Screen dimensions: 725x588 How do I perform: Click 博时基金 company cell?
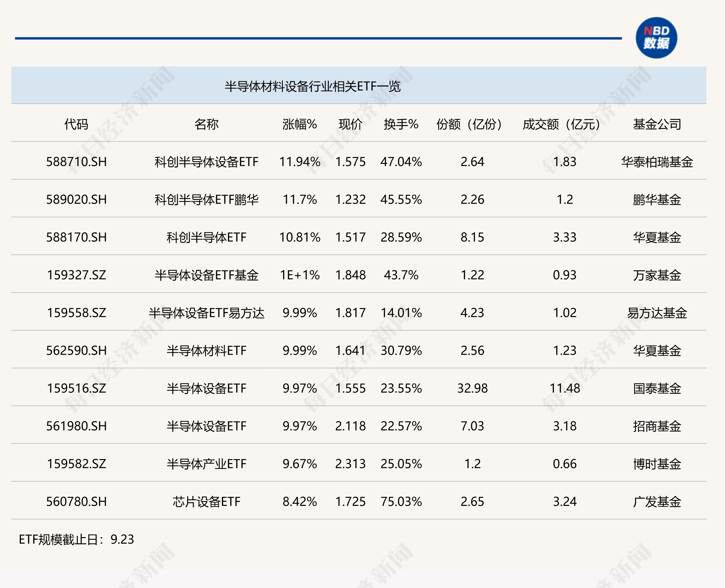point(657,464)
